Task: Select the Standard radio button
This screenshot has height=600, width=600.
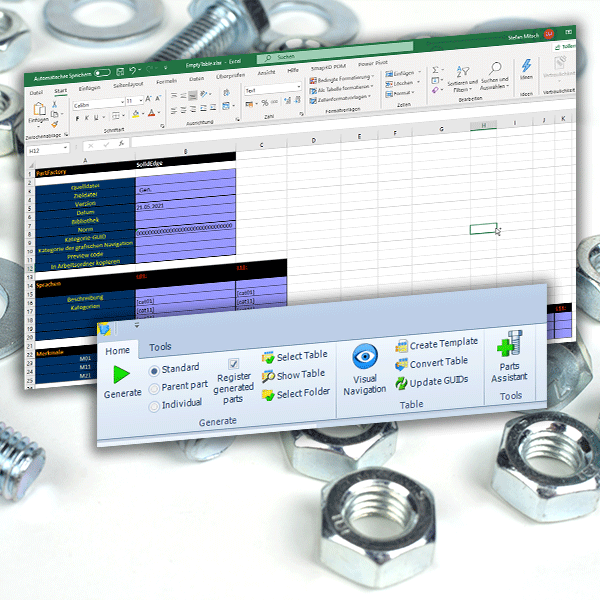Action: tap(154, 370)
